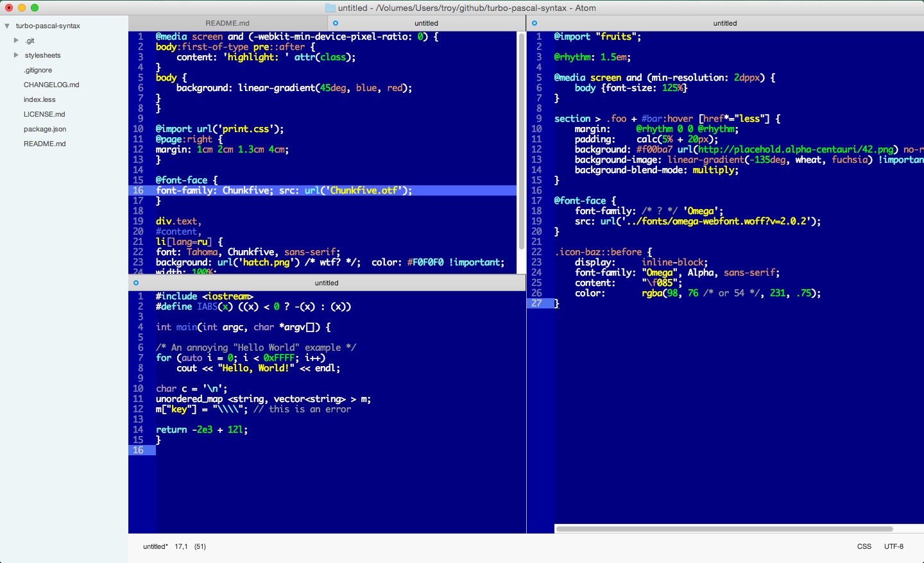
Task: Select the untitled tab in right pane
Action: pos(725,23)
